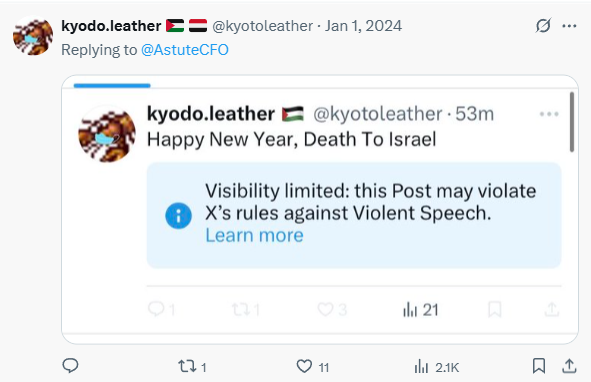
Task: Click the embedded post's profile avatar
Action: (107, 135)
